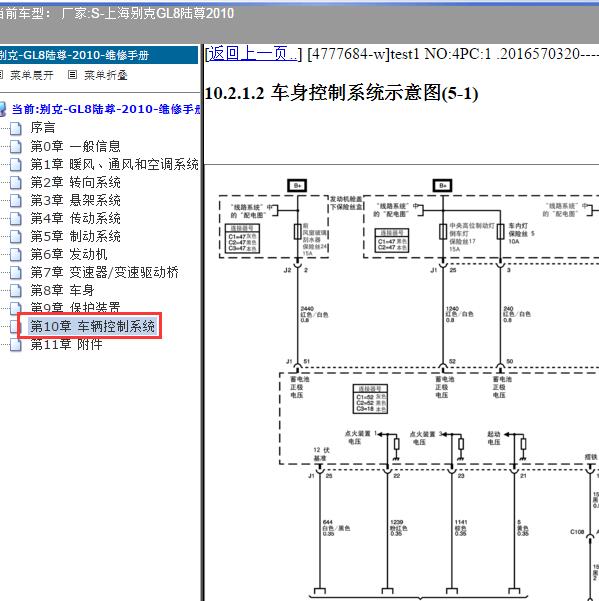Click the page icon beside 第2章
The image size is (599, 601).
[x=16, y=182]
